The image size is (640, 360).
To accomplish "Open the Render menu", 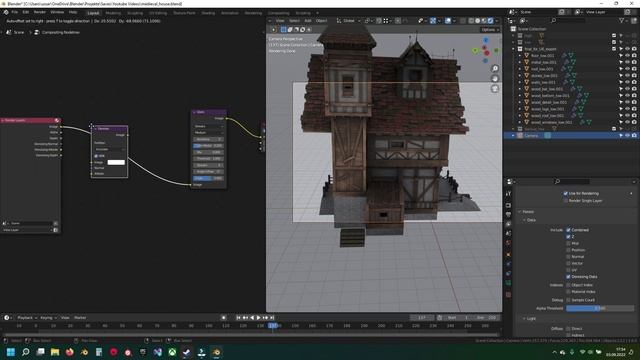I will [x=40, y=12].
